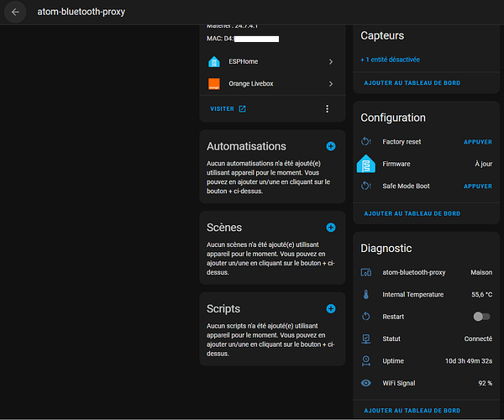This screenshot has height=420, width=504.
Task: Click the Internal Temperature thermometer icon
Action: 365,295
